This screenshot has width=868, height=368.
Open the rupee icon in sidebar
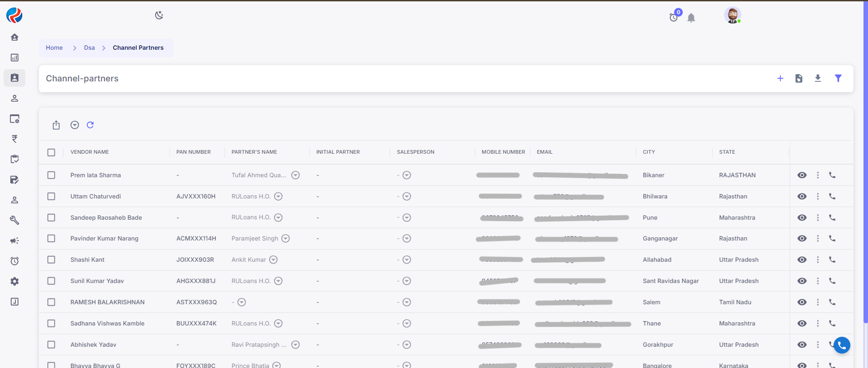14,139
